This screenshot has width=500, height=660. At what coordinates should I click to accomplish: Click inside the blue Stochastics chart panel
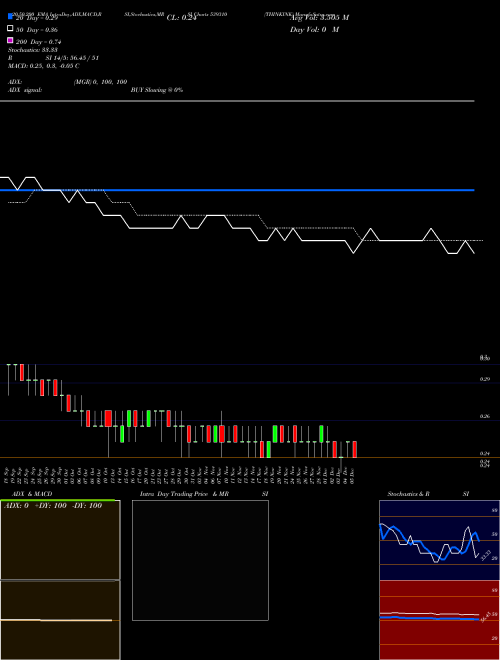coord(439,540)
